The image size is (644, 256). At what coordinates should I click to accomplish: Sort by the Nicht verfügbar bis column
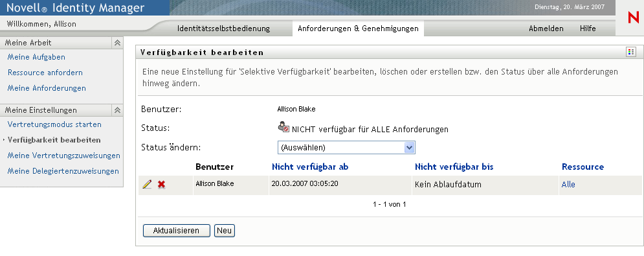[454, 167]
